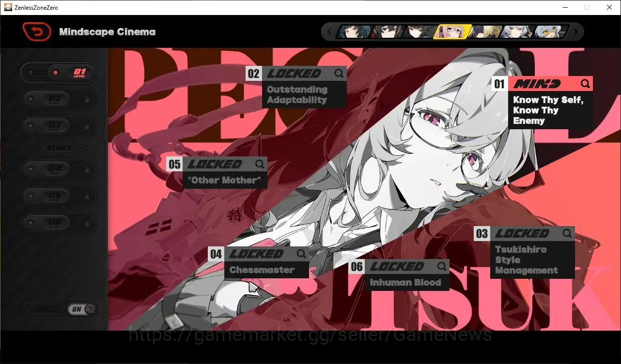Select third agent portrait with dark hair

(419, 32)
